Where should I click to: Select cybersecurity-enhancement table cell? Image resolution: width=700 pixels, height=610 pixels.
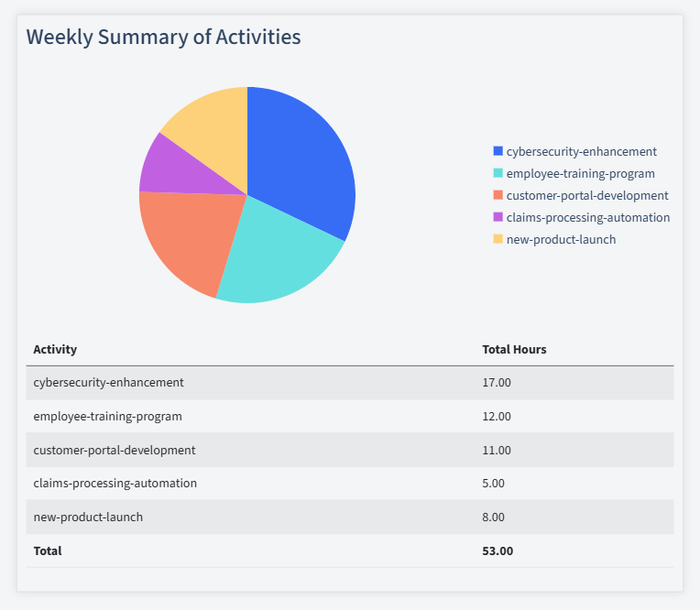(x=108, y=383)
